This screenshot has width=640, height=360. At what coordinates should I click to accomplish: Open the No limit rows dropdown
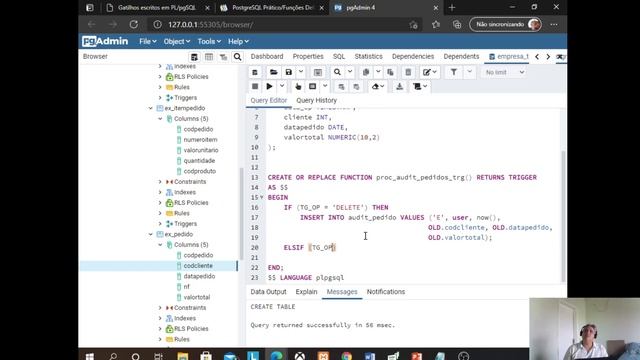pyautogui.click(x=505, y=72)
